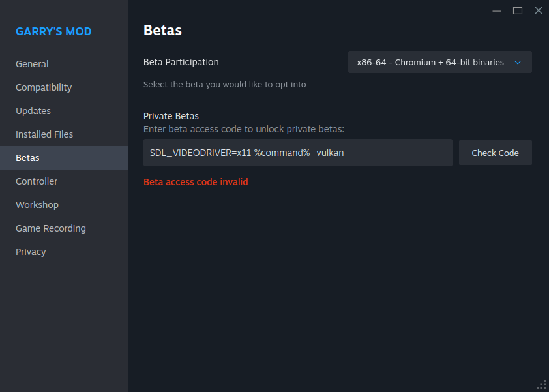
Task: Open the General settings section
Action: 64,64
